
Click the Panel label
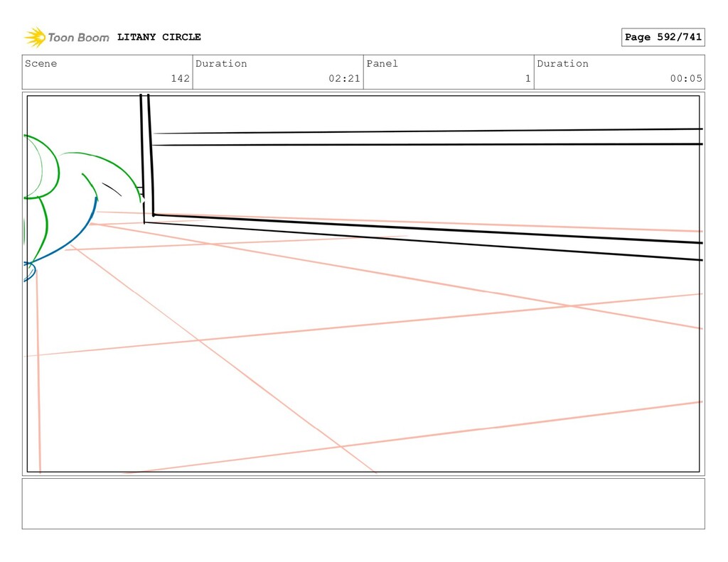[x=382, y=63]
